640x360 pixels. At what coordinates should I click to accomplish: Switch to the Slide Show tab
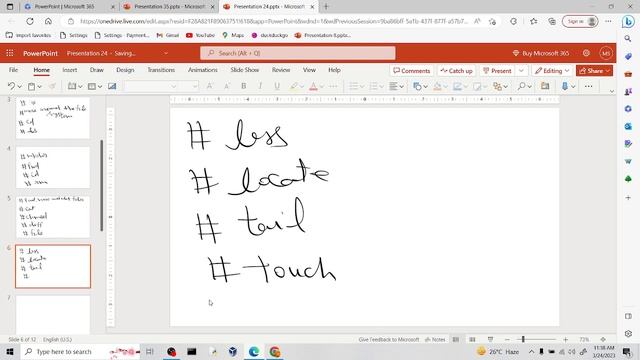click(245, 70)
